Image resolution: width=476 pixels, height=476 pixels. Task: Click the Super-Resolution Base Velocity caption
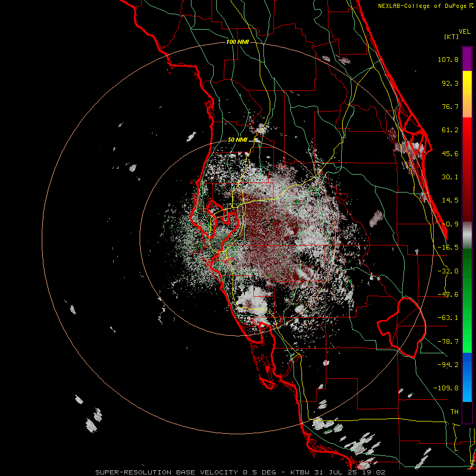241,472
